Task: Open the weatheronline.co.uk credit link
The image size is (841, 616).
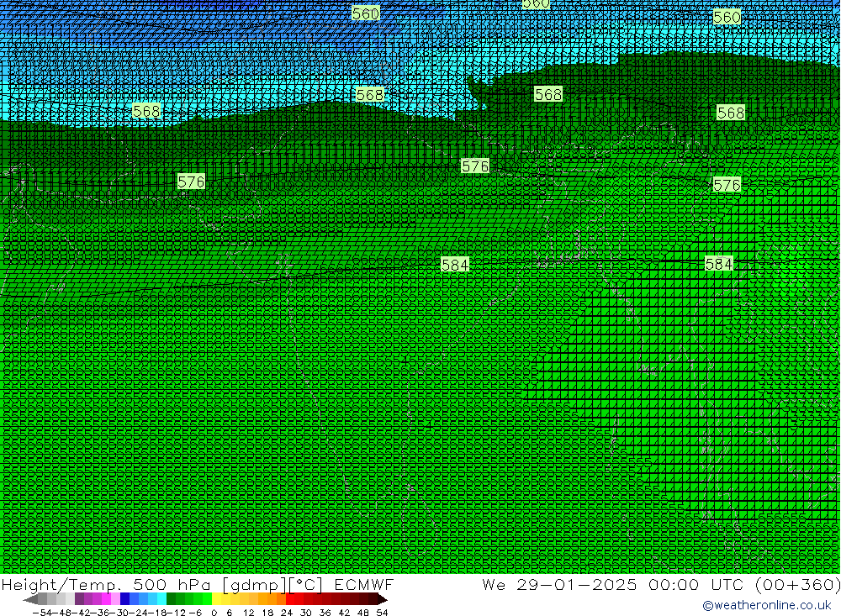Action: point(766,605)
